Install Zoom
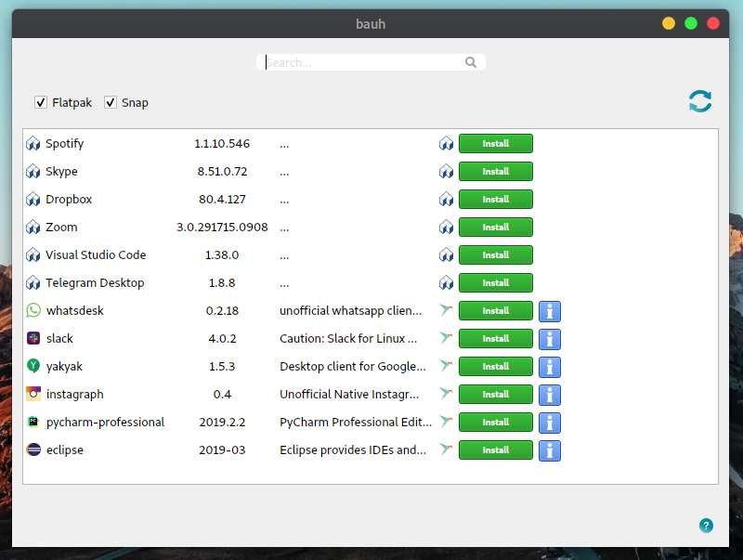The image size is (743, 560). (x=496, y=228)
